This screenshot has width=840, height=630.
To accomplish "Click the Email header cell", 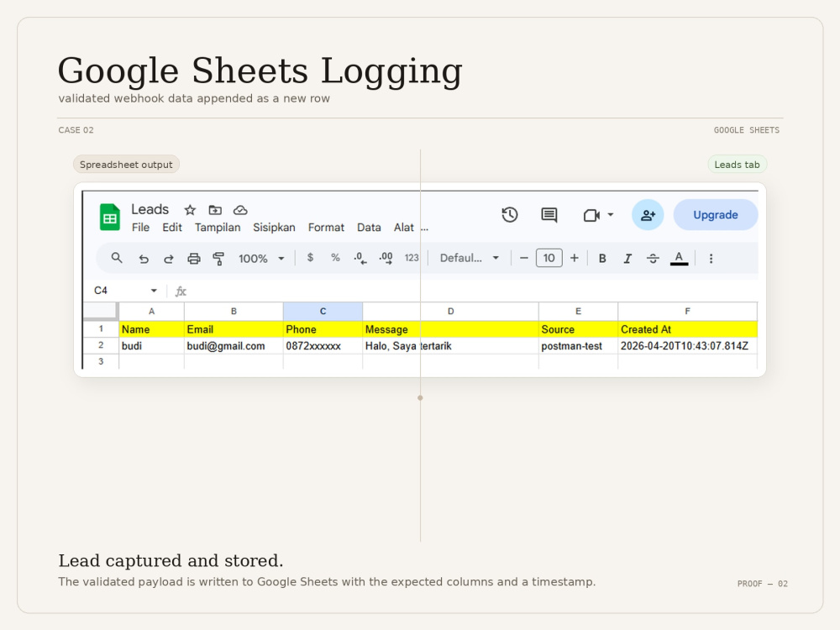I will tap(234, 329).
